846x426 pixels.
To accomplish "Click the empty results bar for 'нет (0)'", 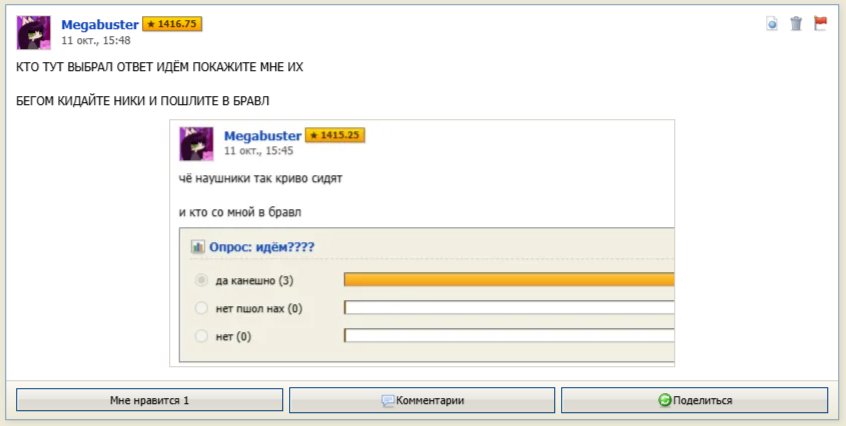I will 509,335.
